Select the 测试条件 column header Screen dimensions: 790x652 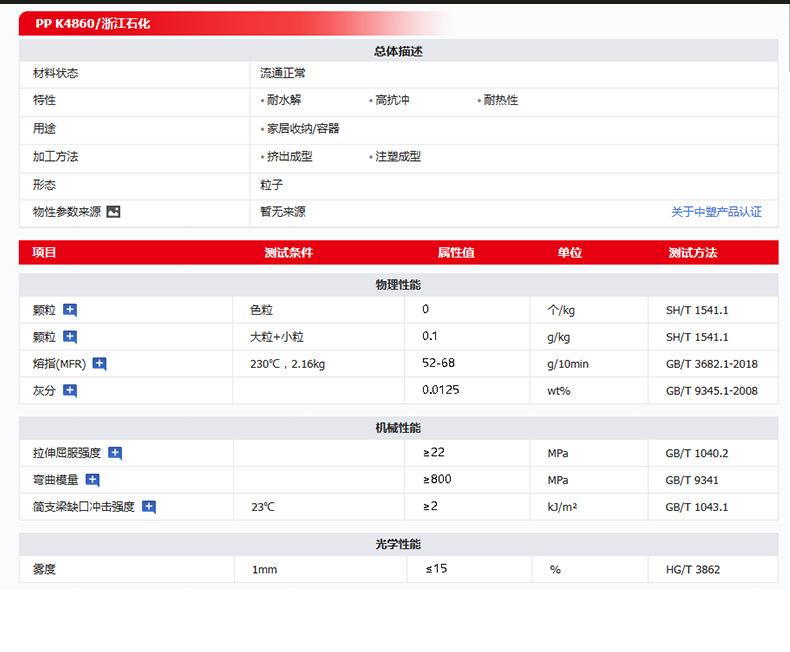[288, 253]
